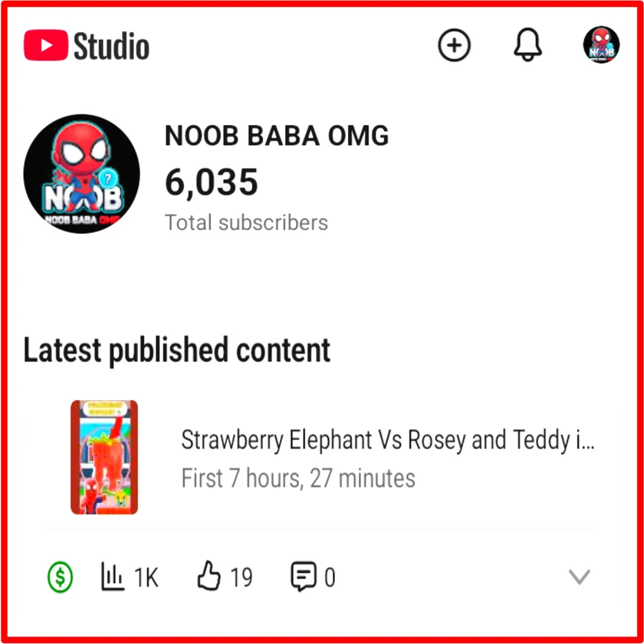644x644 pixels.
Task: Open the Strawberry Elephant Vs Rosey video title
Action: [x=388, y=440]
